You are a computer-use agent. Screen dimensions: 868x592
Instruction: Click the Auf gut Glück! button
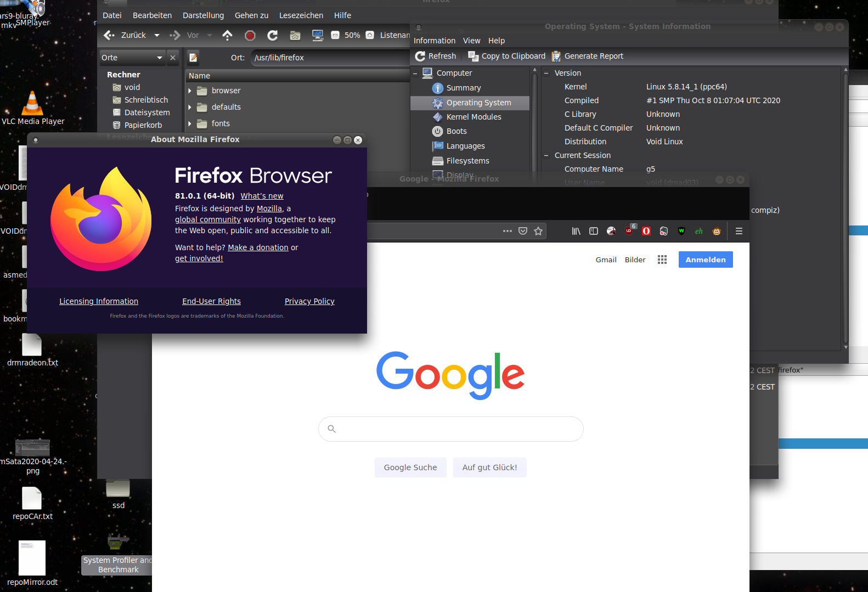[489, 467]
